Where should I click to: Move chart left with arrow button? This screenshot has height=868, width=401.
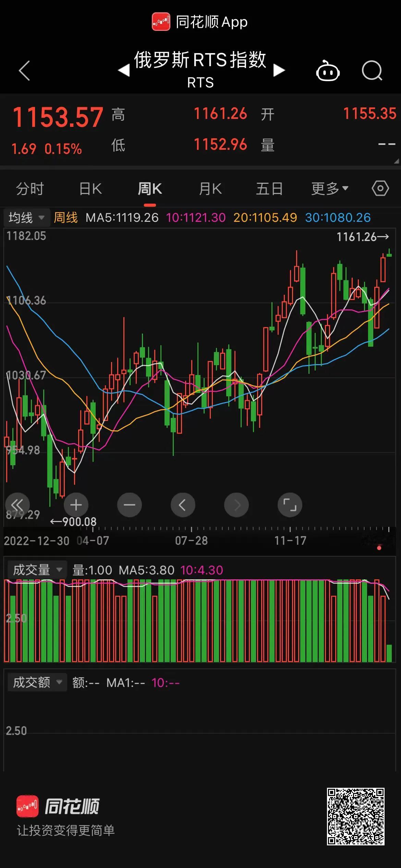(x=183, y=505)
